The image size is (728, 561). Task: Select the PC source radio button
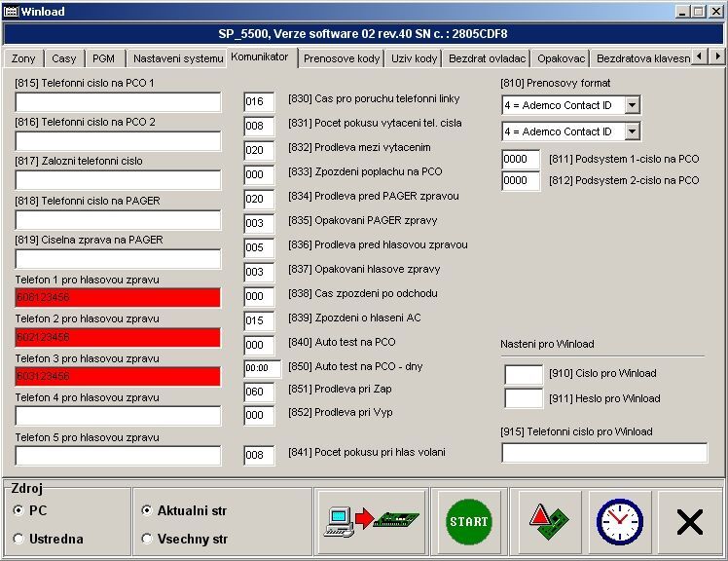pyautogui.click(x=19, y=510)
